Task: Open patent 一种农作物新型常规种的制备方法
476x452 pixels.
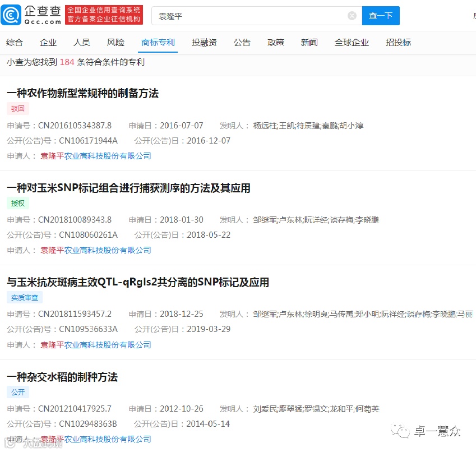Action: click(82, 93)
